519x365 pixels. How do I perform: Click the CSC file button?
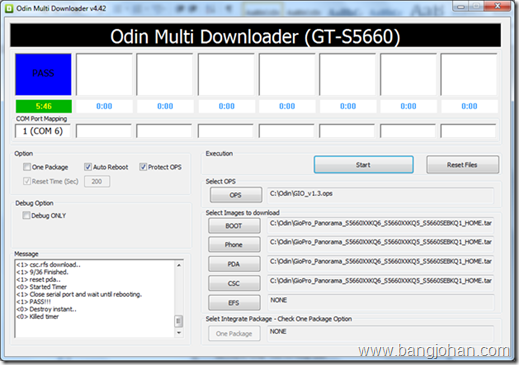(x=234, y=283)
